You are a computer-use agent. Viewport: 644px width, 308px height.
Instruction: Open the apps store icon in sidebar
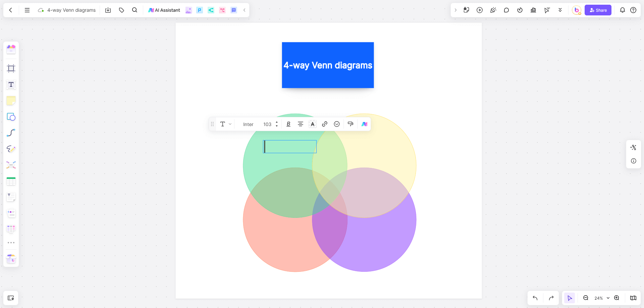pos(11,259)
